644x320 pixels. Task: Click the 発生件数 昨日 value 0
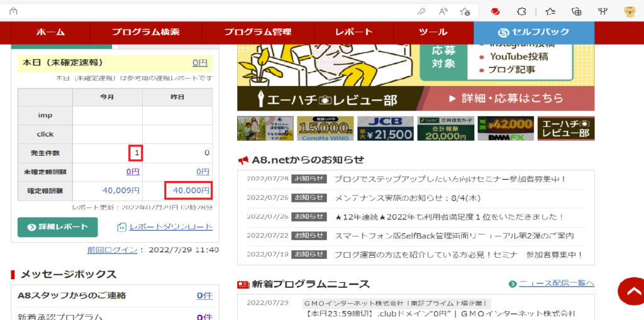(208, 153)
